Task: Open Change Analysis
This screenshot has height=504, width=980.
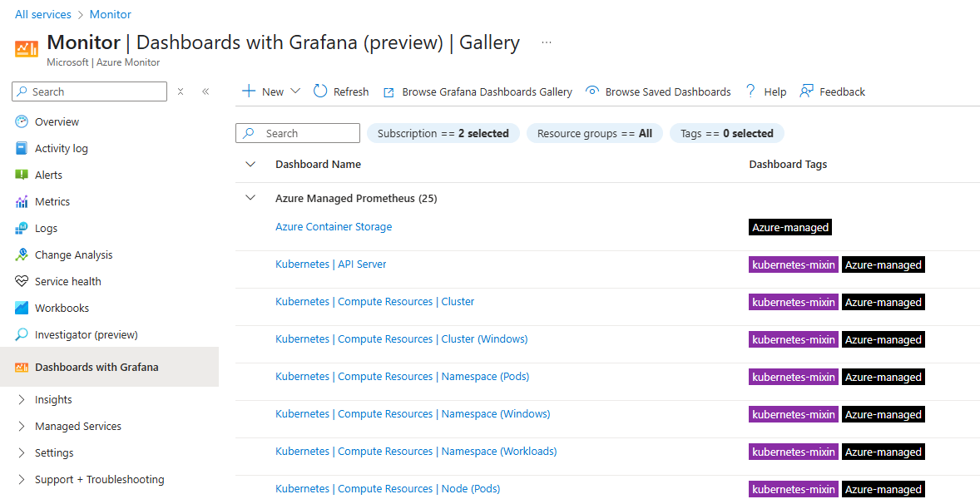Action: [x=73, y=254]
